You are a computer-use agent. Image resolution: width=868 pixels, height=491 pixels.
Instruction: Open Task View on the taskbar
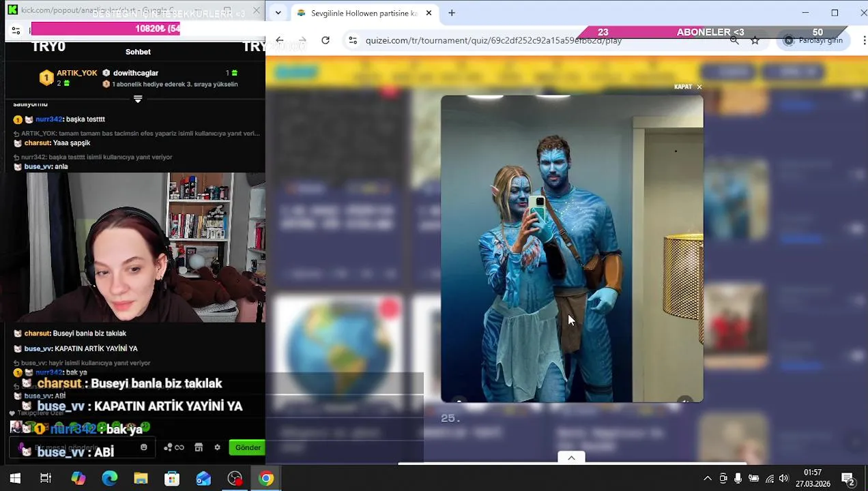click(x=46, y=479)
